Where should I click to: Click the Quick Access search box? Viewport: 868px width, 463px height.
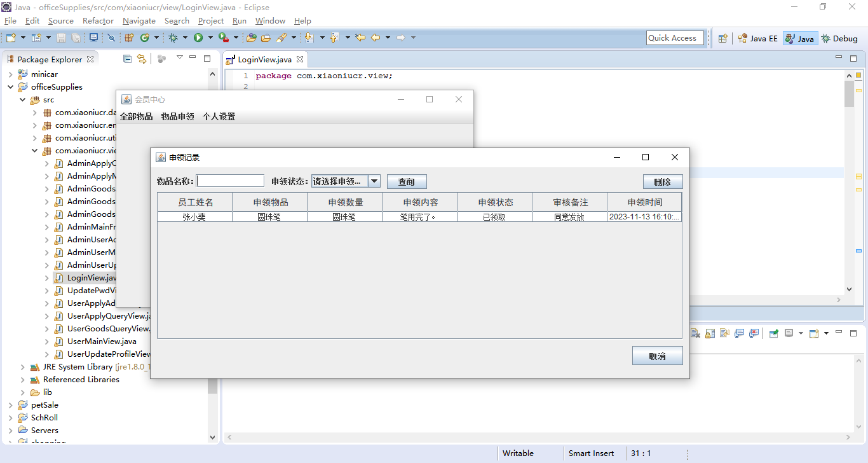tap(675, 38)
